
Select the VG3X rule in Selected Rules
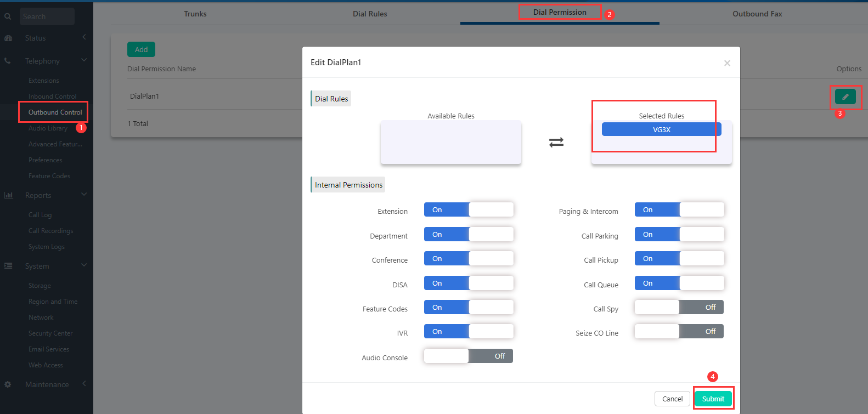coord(662,129)
